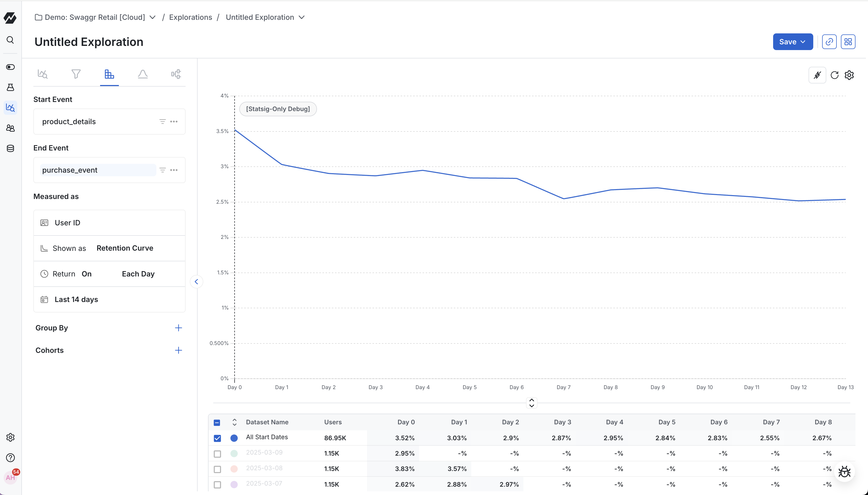Viewport: 868px width, 495px height.
Task: Click the All Start Dates blue color dot
Action: (x=234, y=438)
